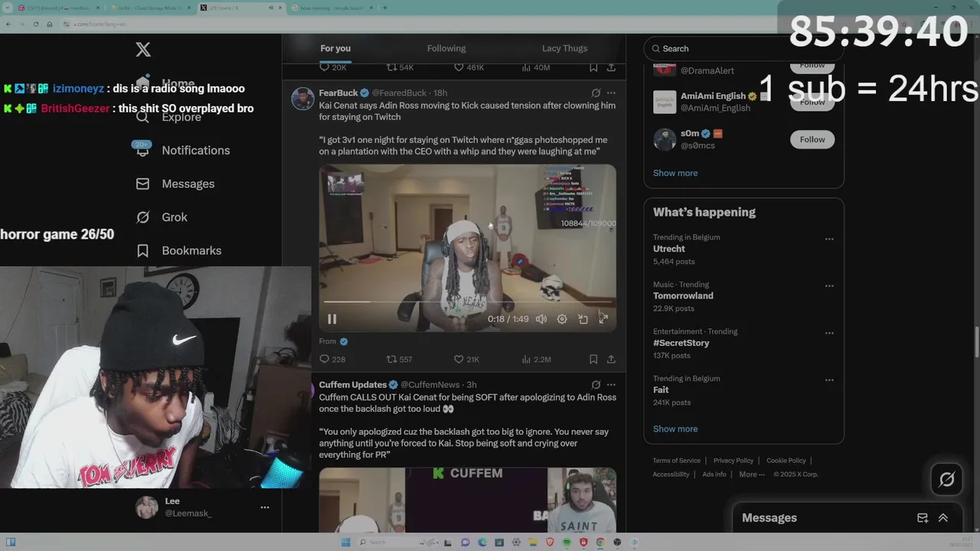980x551 pixels.
Task: Open more menu for Fait trend
Action: click(x=829, y=380)
